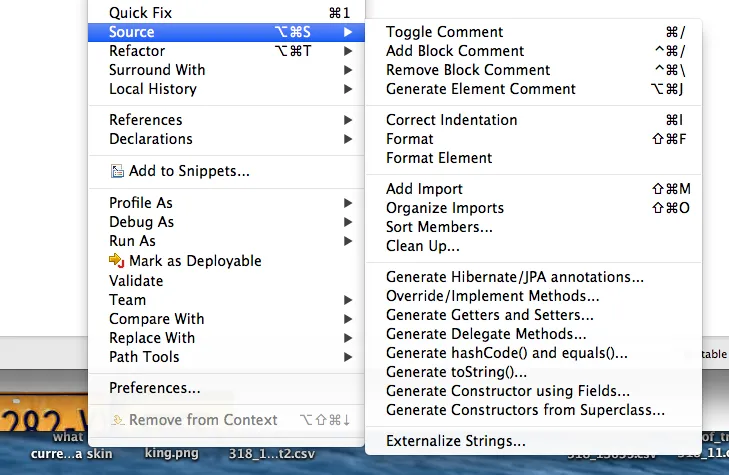
Task: Expand the Local History submenu arrow
Action: coord(348,89)
